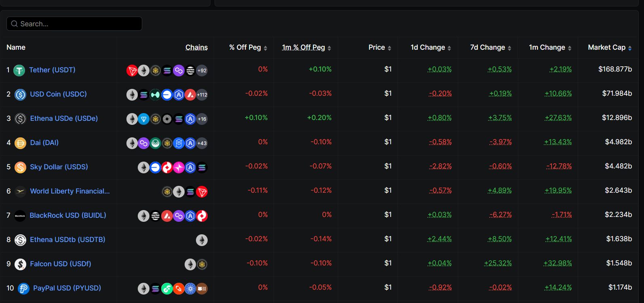This screenshot has height=303, width=644.
Task: Sort by % Off Peg column
Action: click(248, 48)
